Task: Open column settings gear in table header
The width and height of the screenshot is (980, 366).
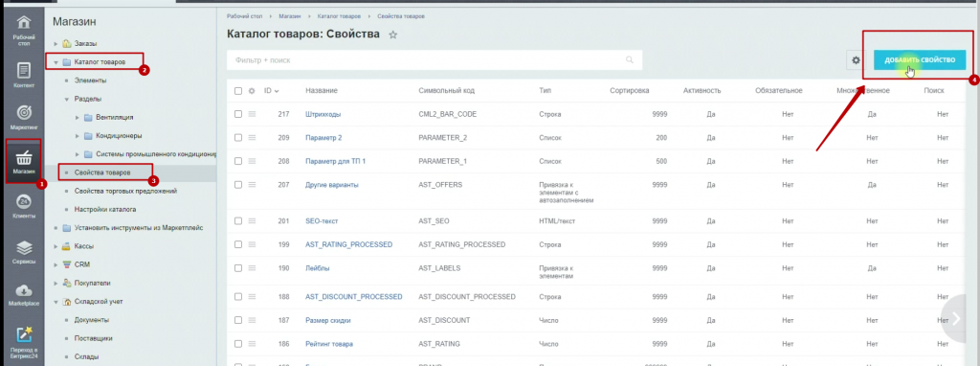Action: pos(252,91)
